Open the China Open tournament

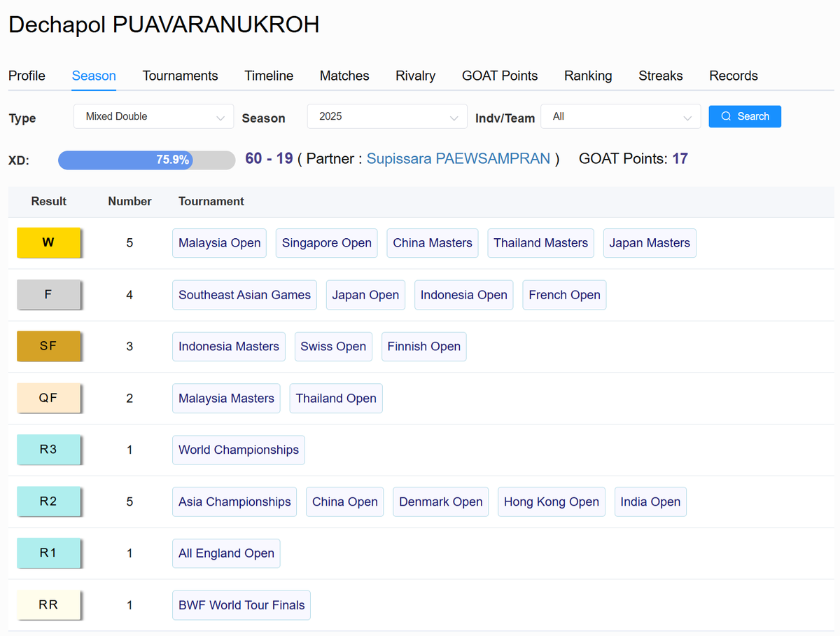pyautogui.click(x=345, y=502)
